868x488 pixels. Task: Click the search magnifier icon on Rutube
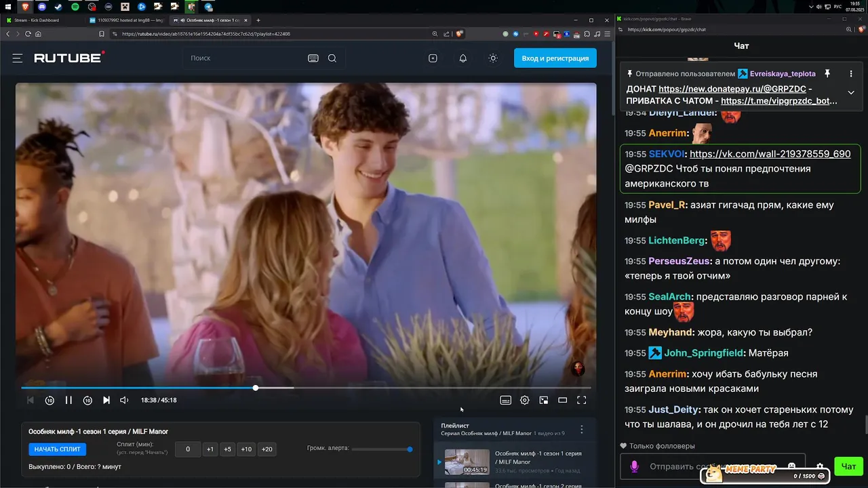(332, 58)
